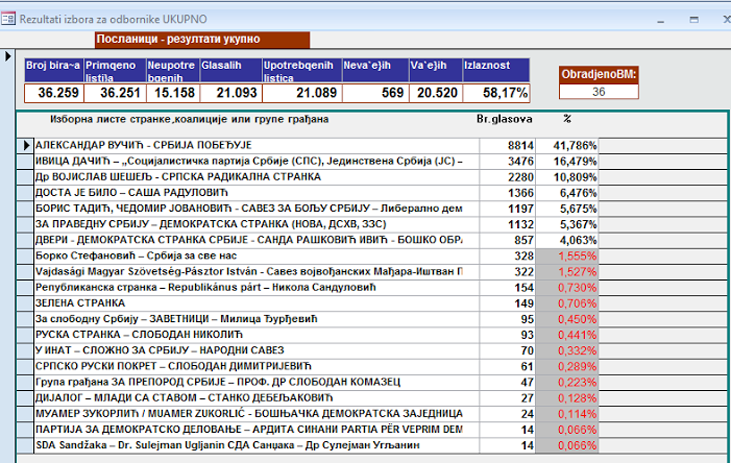Image resolution: width=731 pixels, height=463 pixels.
Task: Click the Посланици - резултати укупно header
Action: 202,40
